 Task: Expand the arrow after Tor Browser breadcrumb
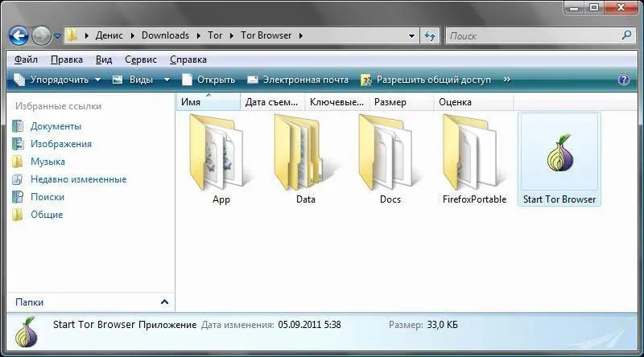[301, 35]
